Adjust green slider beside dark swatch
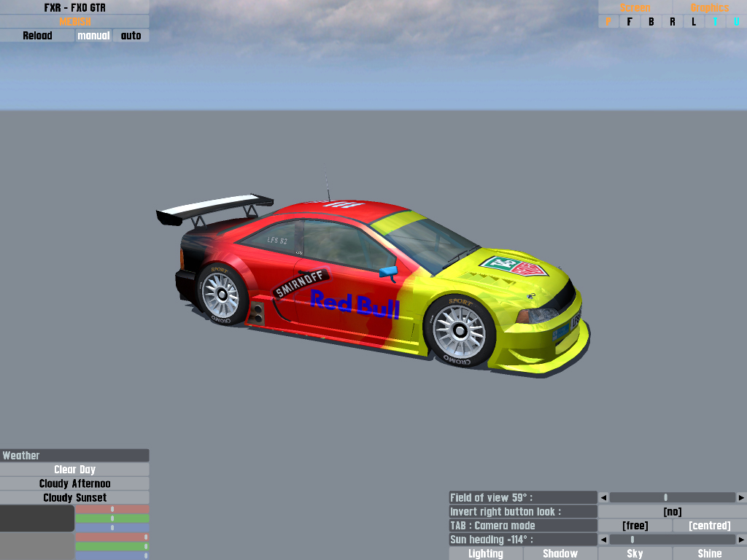747x560 pixels. (112, 518)
